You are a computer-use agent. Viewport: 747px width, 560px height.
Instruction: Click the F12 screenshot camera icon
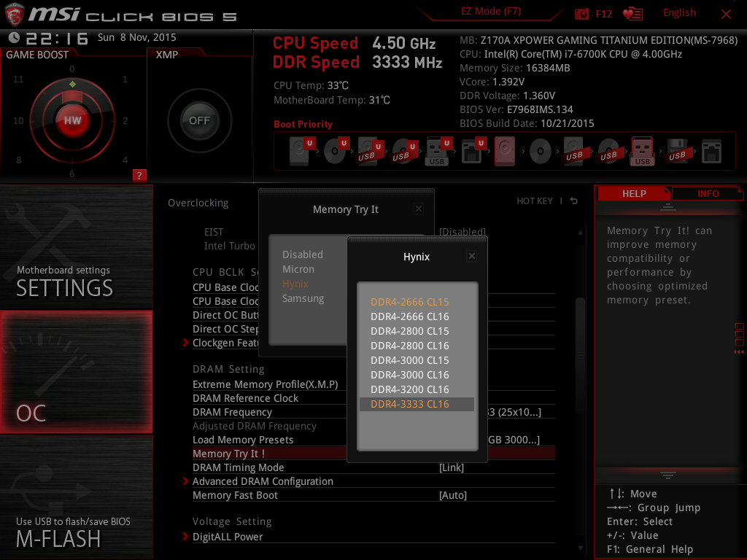[x=581, y=14]
